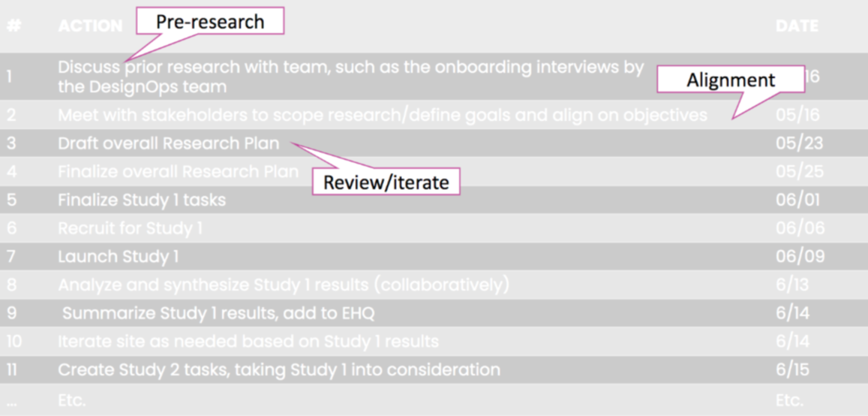Click the ACTION column header
This screenshot has height=416, width=868.
pos(90,26)
